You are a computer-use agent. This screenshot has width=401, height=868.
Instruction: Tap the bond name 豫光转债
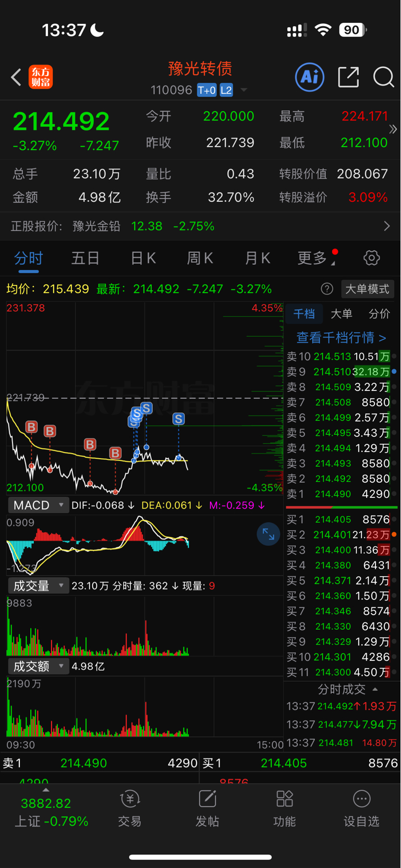pyautogui.click(x=200, y=68)
